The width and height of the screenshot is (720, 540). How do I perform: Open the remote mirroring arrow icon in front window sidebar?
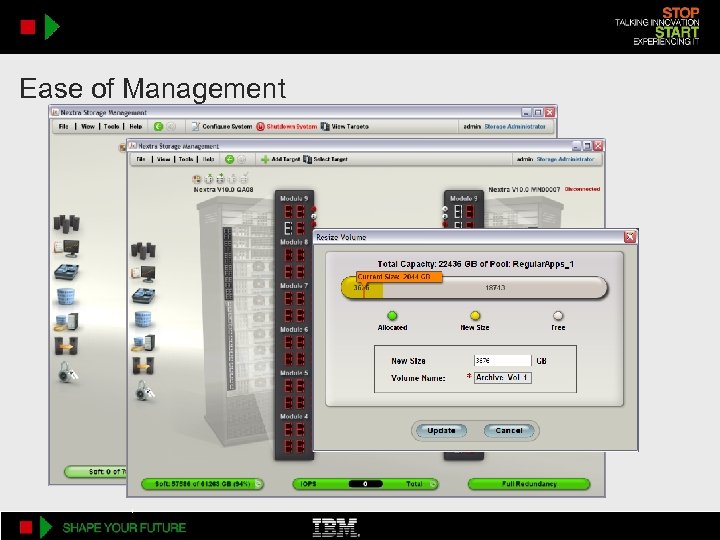click(x=143, y=366)
